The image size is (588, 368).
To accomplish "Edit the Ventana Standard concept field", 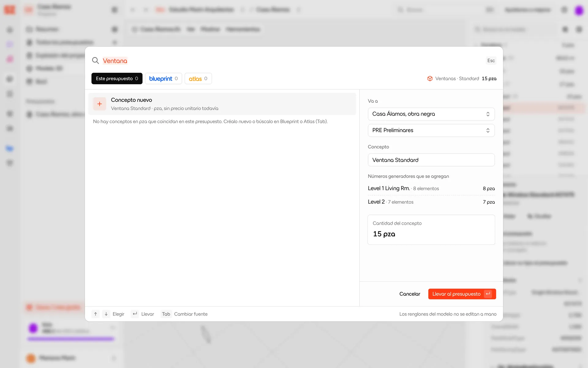I will click(x=431, y=160).
